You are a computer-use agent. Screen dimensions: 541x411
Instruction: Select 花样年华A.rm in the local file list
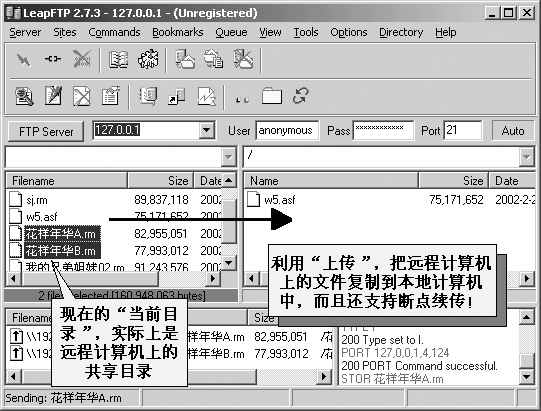[x=62, y=234]
